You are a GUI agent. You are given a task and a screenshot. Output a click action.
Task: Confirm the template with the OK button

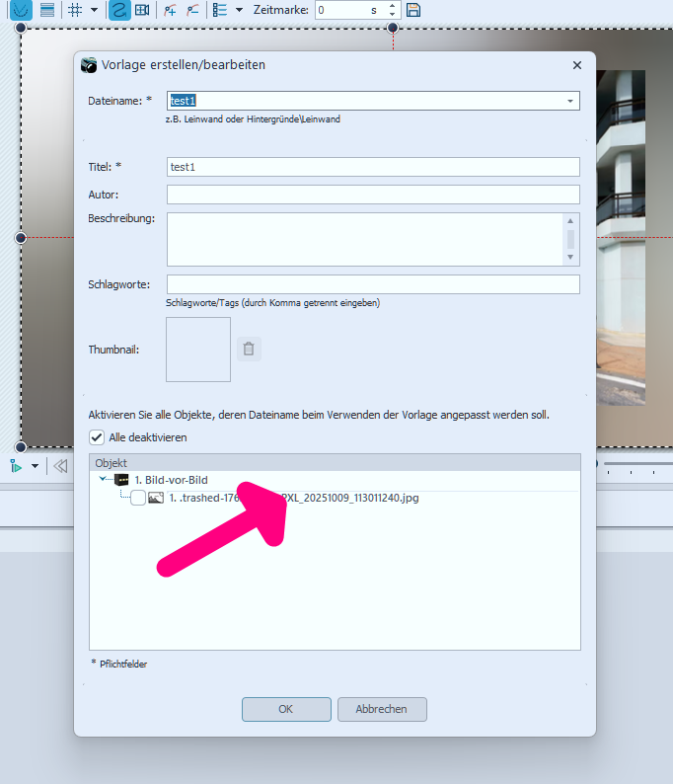tap(286, 709)
